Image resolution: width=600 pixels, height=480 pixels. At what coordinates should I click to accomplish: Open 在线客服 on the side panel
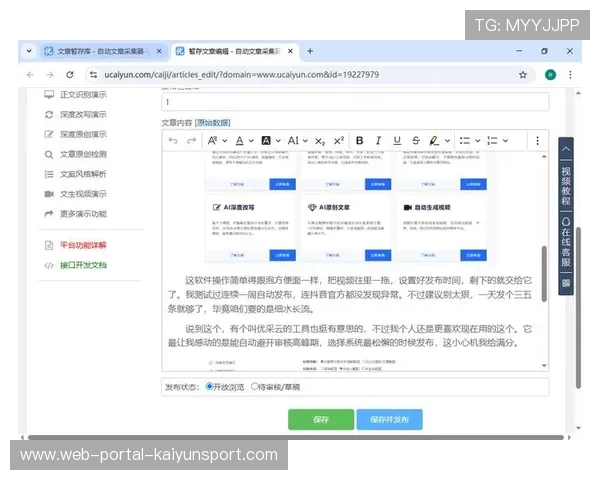(566, 242)
